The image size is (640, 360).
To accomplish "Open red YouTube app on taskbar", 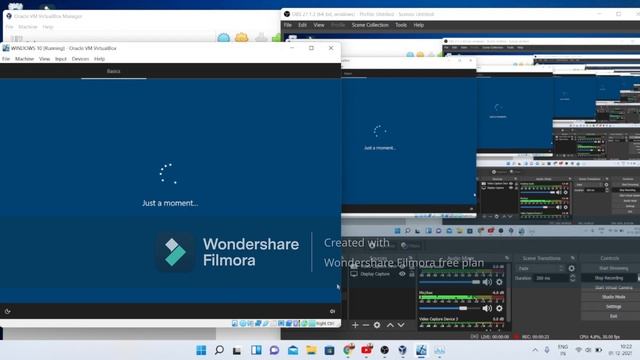I will point(367,350).
